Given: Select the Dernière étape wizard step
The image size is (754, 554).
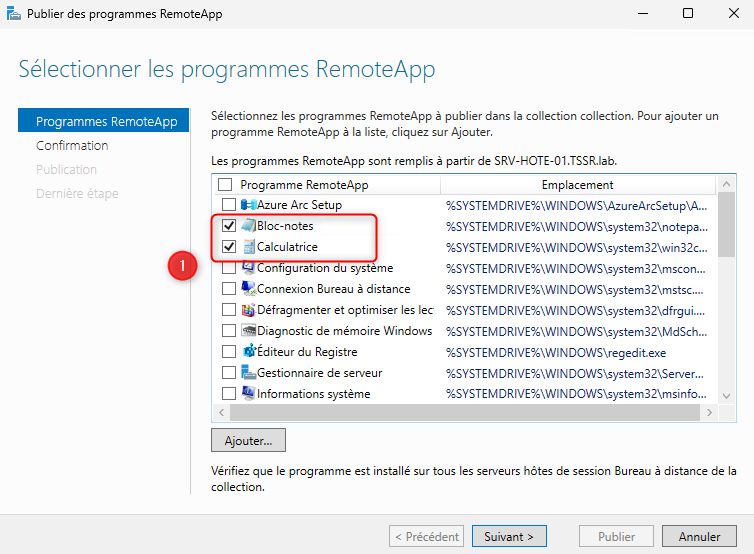Looking at the screenshot, I should click(x=77, y=193).
